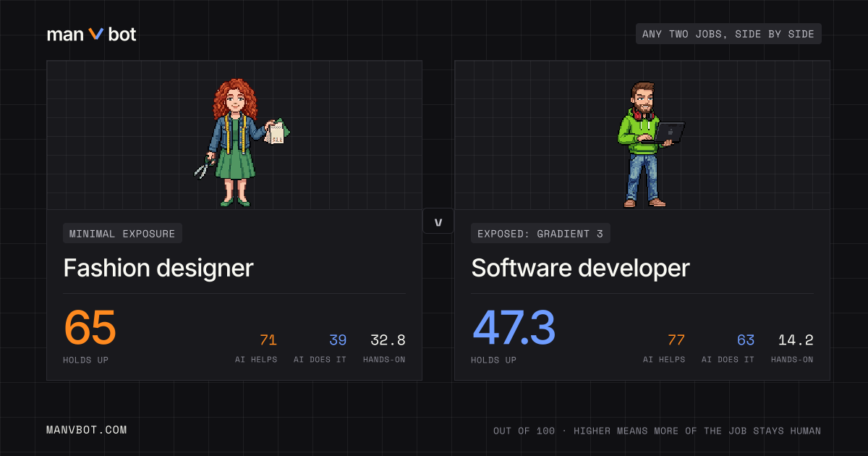Open the MANVBOT.COM link

coord(87,430)
